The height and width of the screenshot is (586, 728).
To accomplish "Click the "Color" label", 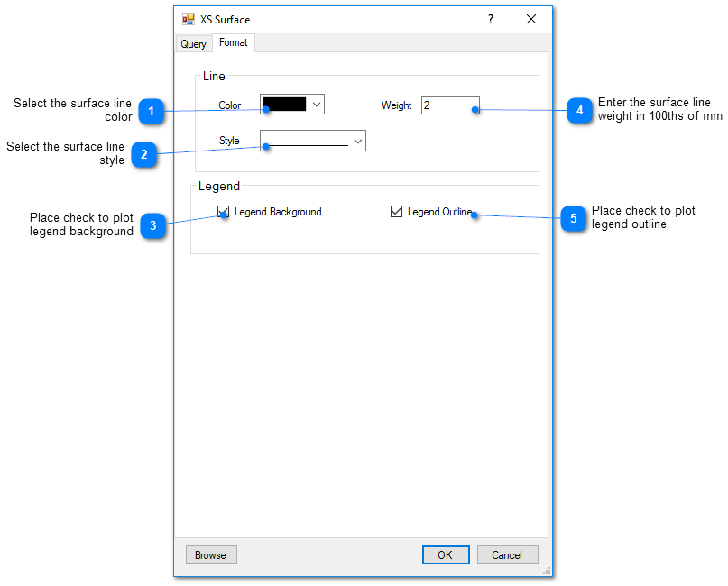I will [229, 105].
